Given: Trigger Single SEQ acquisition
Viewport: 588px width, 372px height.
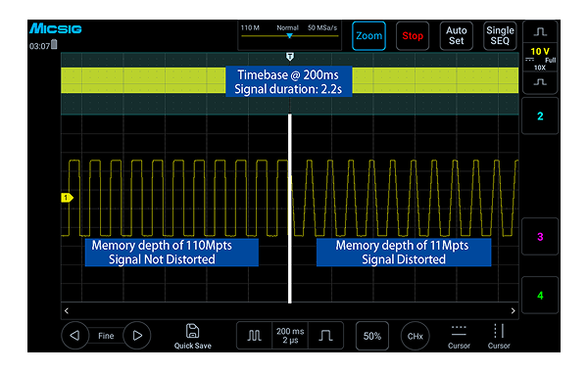Looking at the screenshot, I should (x=500, y=36).
